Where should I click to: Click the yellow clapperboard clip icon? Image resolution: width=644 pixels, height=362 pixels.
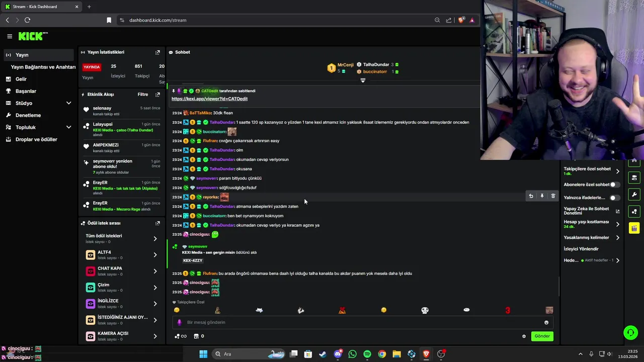pyautogui.click(x=634, y=228)
